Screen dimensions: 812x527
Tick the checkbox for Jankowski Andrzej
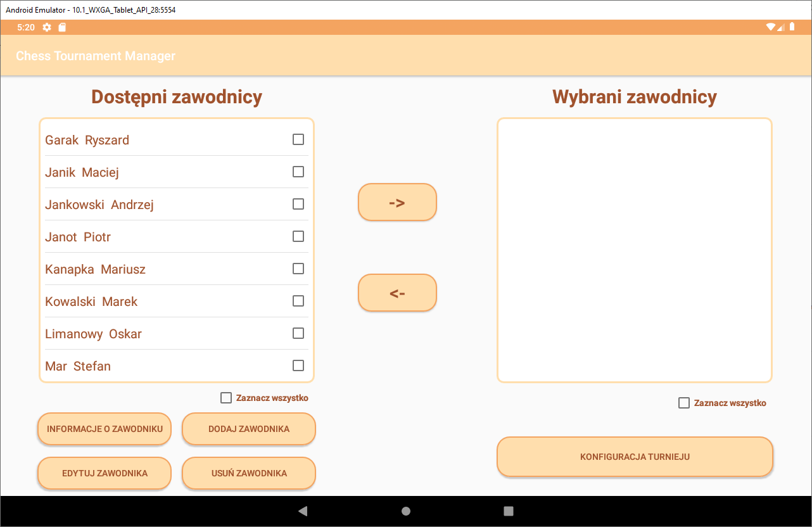(298, 204)
